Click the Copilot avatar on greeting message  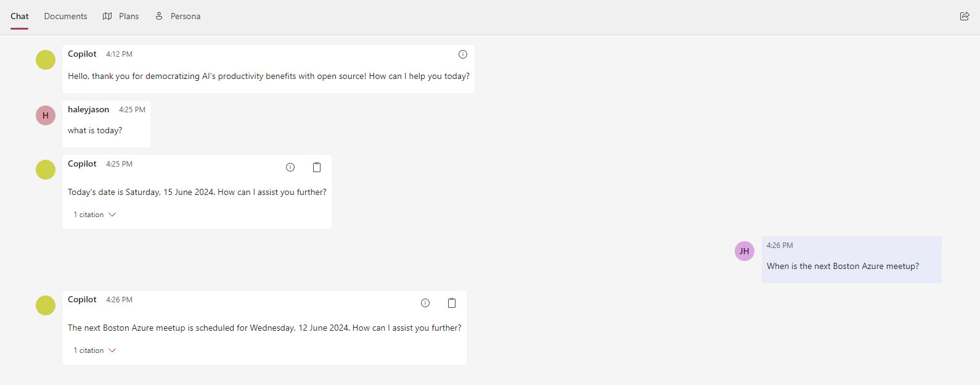(x=46, y=60)
